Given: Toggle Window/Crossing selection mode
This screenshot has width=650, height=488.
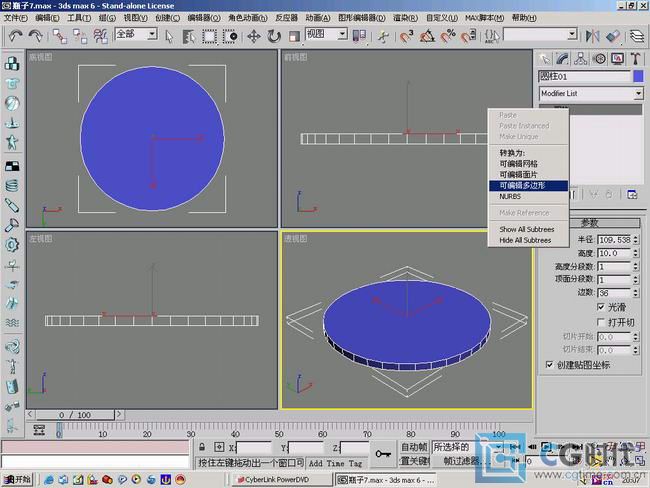Looking at the screenshot, I should coord(230,36).
